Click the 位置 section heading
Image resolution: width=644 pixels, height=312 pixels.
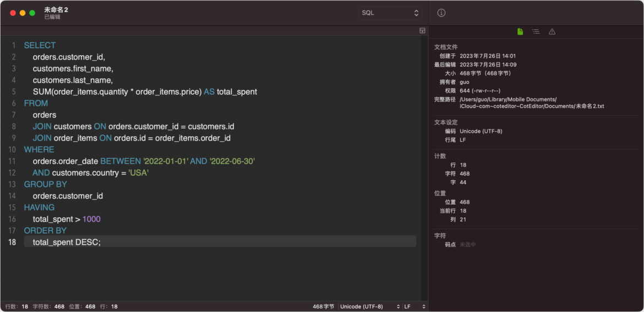(440, 193)
